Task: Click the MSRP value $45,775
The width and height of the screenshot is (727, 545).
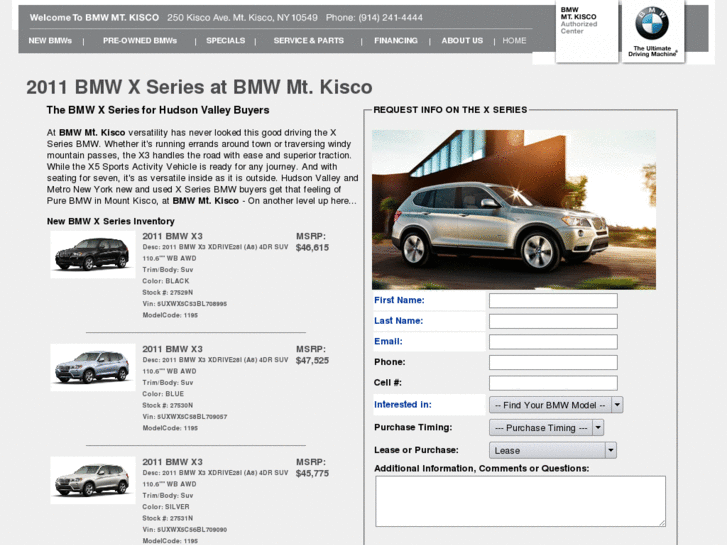Action: (312, 474)
